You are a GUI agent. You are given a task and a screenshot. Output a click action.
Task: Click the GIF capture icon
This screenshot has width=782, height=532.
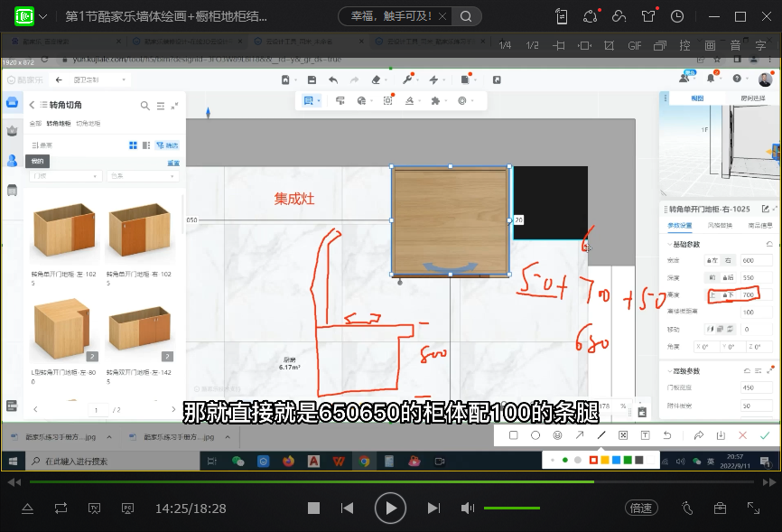(x=635, y=45)
